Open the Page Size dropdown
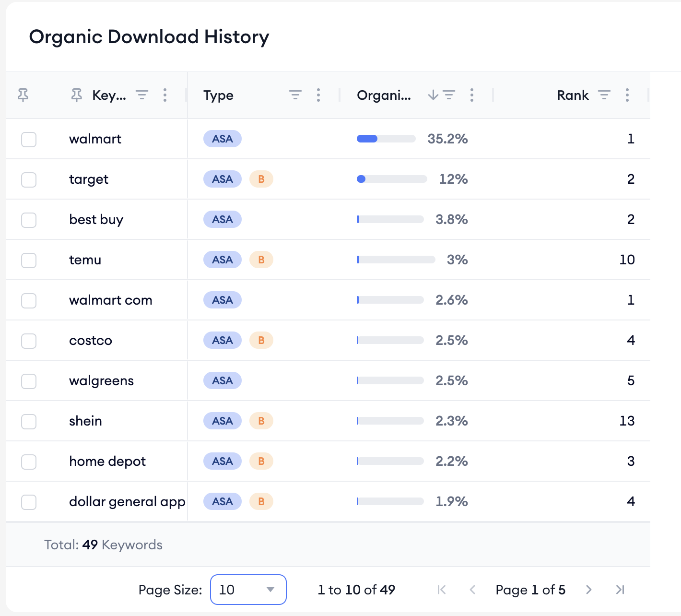Viewport: 681px width, 616px height. pyautogui.click(x=248, y=590)
